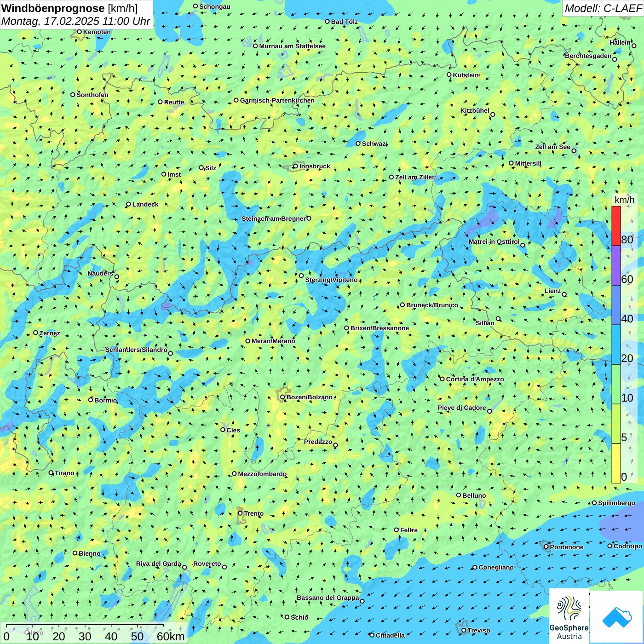Screen dimensions: 644x644
Task: Select the Trento city label
Action: [x=254, y=513]
